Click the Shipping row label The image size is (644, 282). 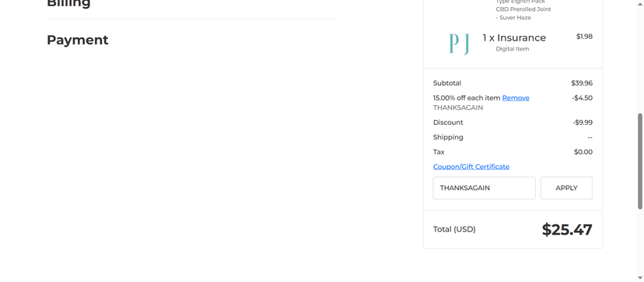pos(448,137)
